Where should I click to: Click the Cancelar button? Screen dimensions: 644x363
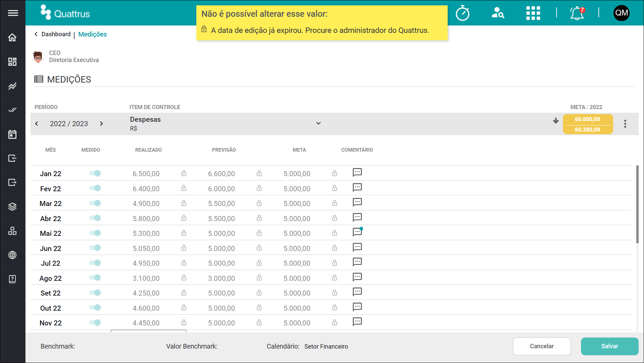click(x=541, y=346)
